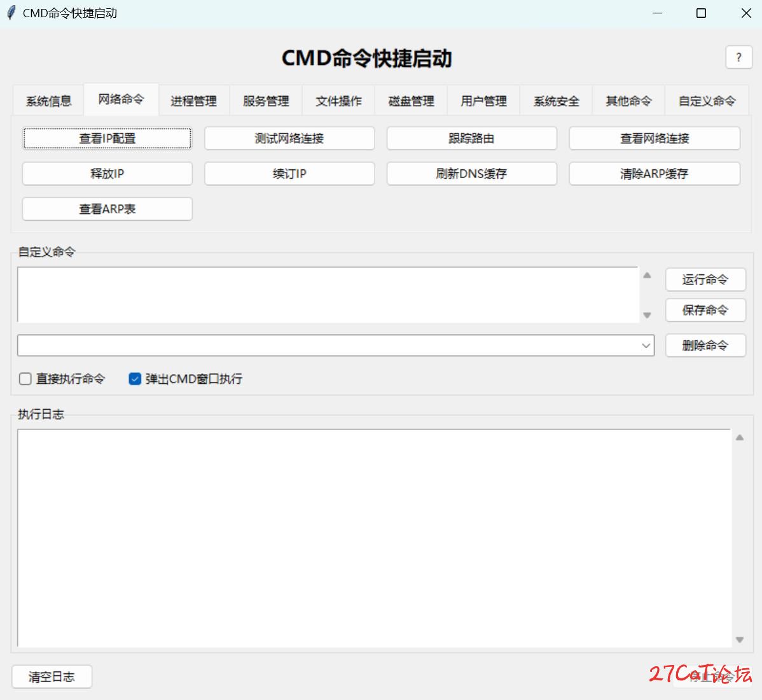Screen dimensions: 762x700
Task: Go to the 自定义命令 tab
Action: 706,101
